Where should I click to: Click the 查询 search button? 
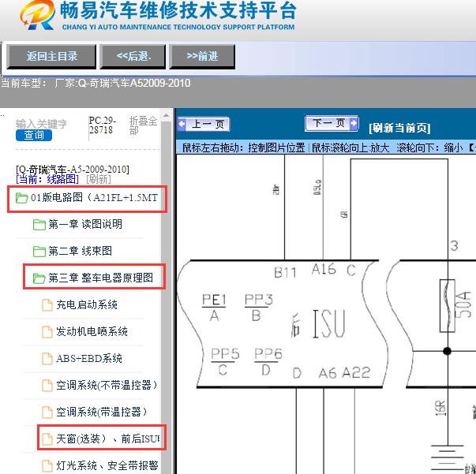pyautogui.click(x=34, y=135)
